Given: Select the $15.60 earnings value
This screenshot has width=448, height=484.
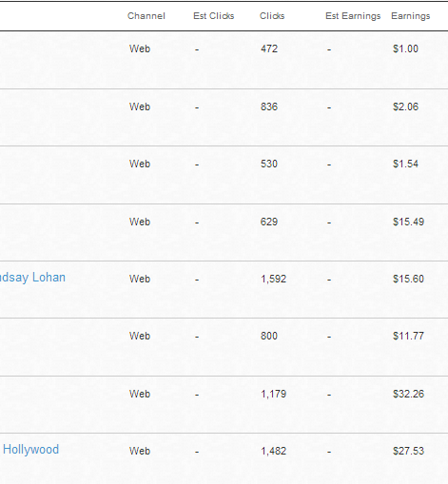Looking at the screenshot, I should click(408, 279).
